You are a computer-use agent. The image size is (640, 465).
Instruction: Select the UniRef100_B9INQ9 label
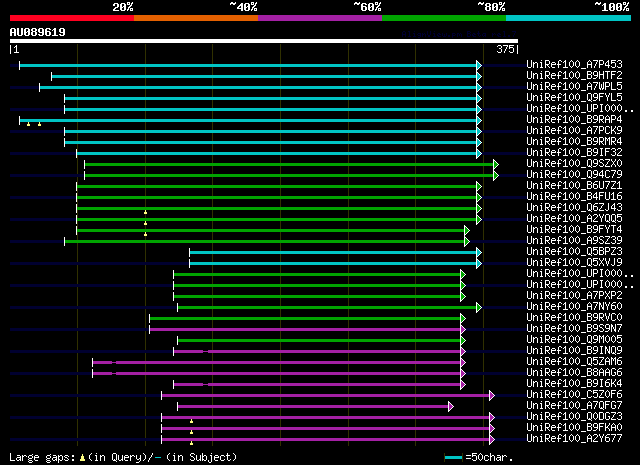point(574,351)
